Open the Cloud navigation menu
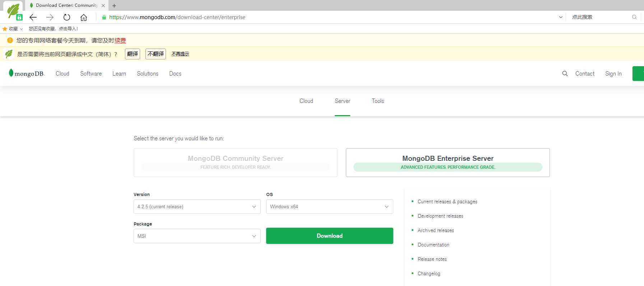The width and height of the screenshot is (644, 286). coord(62,73)
